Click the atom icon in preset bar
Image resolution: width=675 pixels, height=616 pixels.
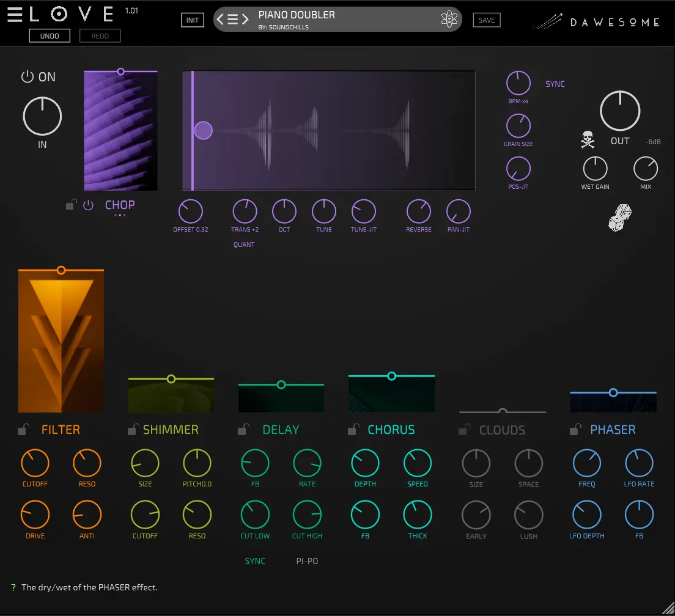click(x=449, y=20)
